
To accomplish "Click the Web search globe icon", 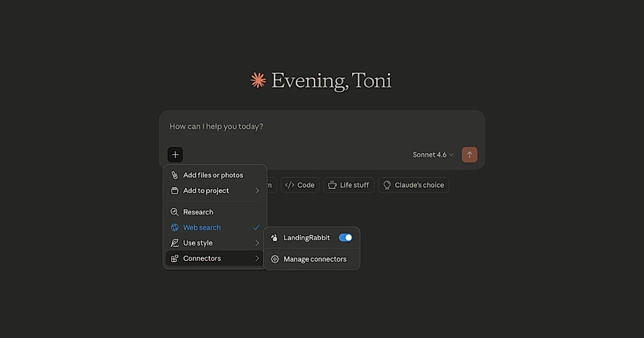I will [174, 227].
